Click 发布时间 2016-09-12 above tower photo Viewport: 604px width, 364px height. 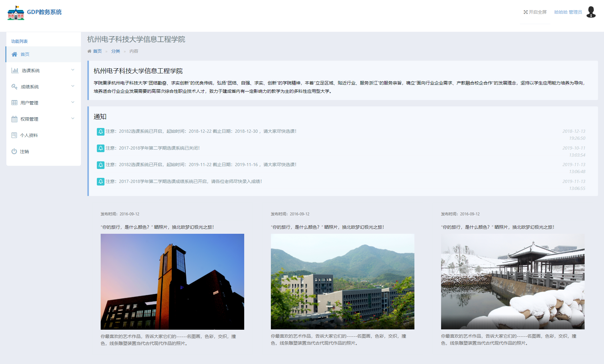point(120,214)
